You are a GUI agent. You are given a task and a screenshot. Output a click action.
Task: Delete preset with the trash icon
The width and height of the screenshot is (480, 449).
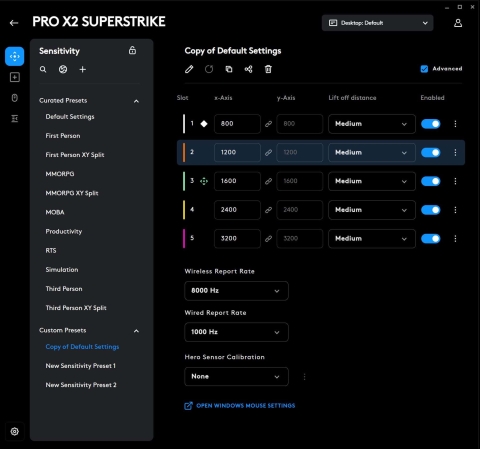tap(268, 69)
